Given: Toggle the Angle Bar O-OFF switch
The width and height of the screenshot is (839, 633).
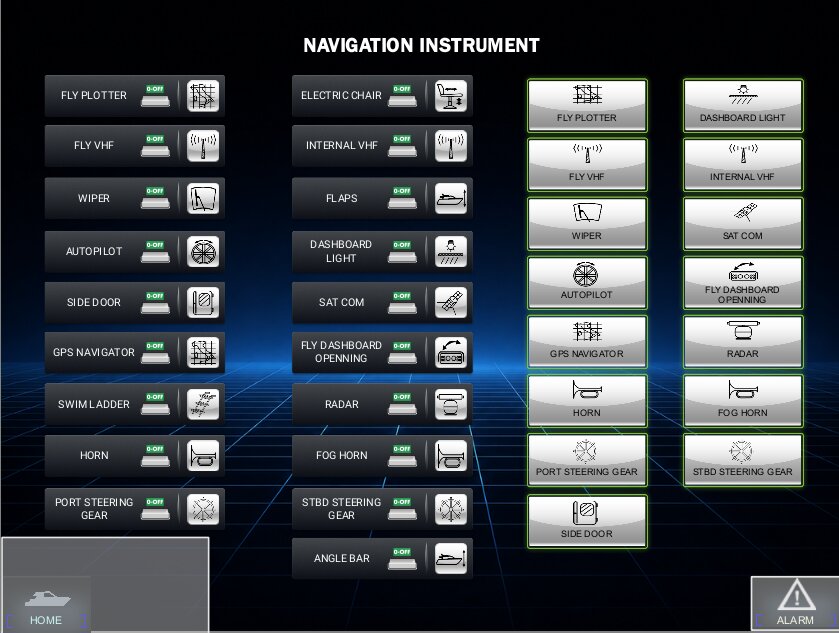Looking at the screenshot, I should pyautogui.click(x=402, y=559).
